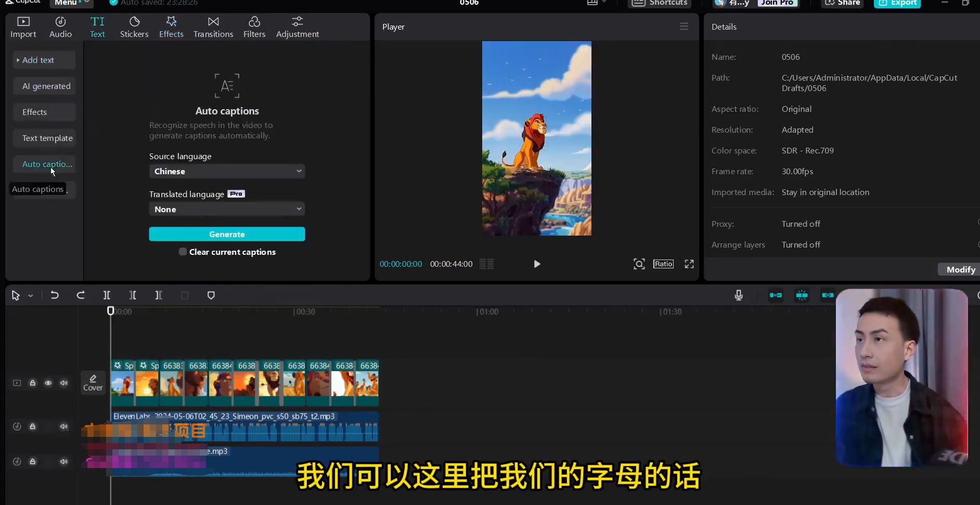Select the ElevenLabs mp3 audio clip
Image resolution: width=980 pixels, height=505 pixels.
244,426
